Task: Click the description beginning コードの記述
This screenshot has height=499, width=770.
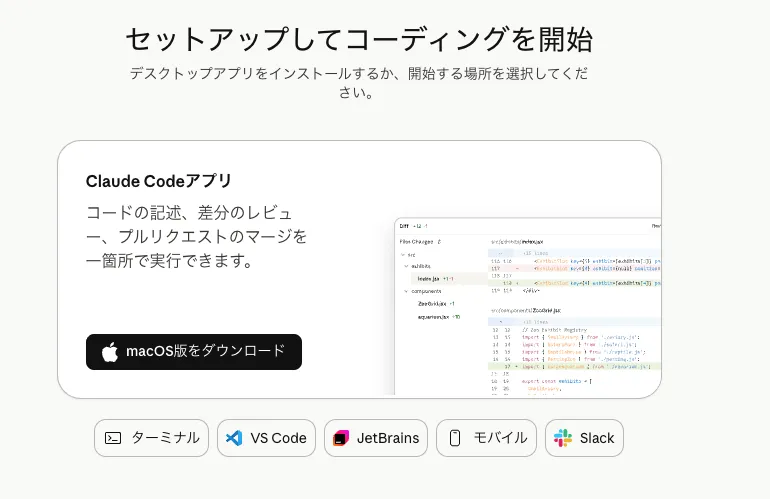Action: click(196, 237)
